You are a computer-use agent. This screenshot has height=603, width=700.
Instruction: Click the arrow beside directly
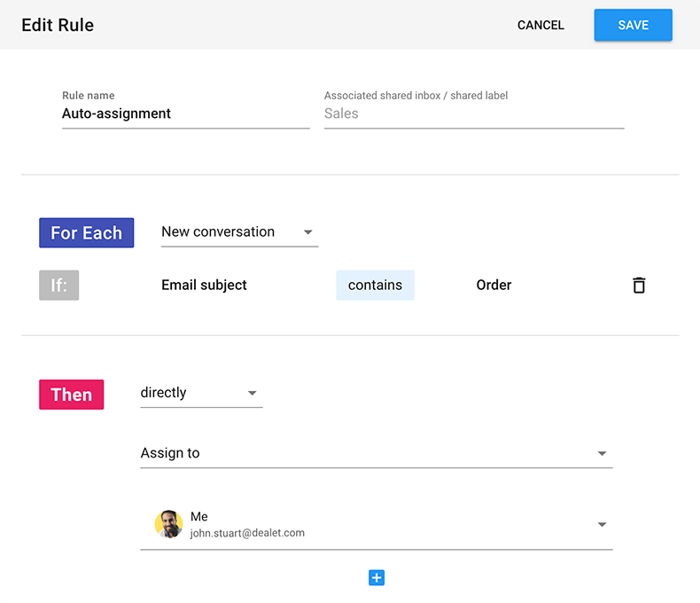click(253, 393)
